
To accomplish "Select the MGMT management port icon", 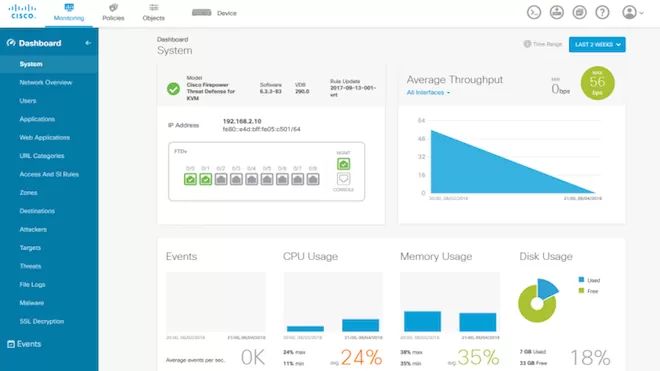I will click(343, 164).
